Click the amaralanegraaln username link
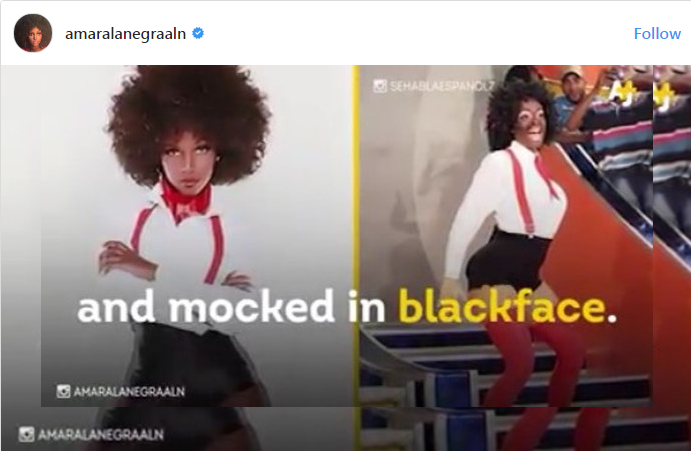 [126, 34]
